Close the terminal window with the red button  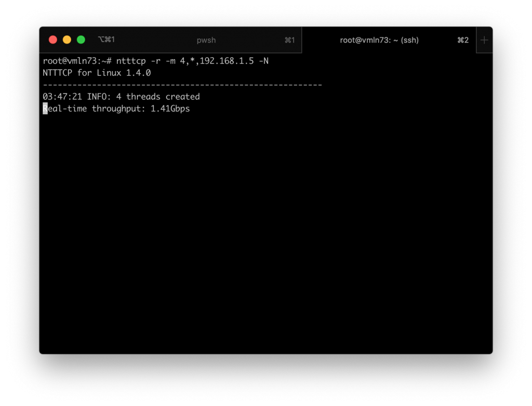point(52,40)
